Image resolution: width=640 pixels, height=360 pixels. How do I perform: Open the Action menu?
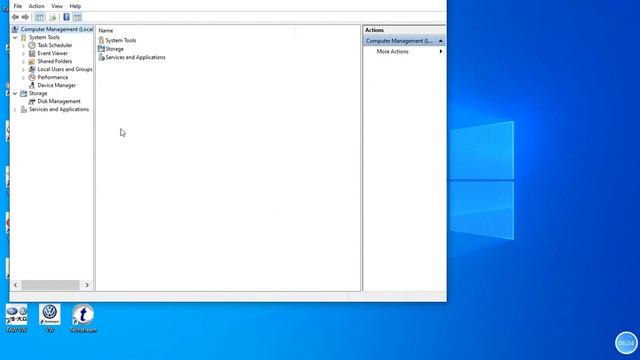(x=36, y=6)
